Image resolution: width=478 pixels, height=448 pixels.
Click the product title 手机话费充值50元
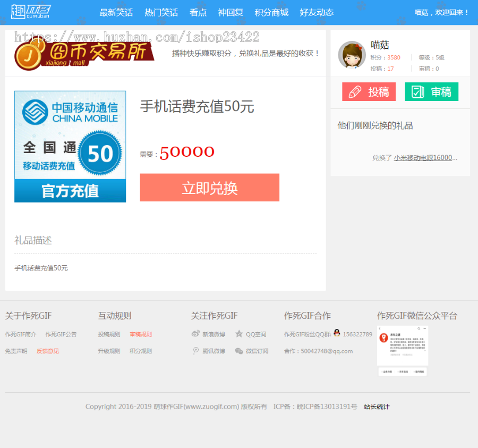click(197, 107)
